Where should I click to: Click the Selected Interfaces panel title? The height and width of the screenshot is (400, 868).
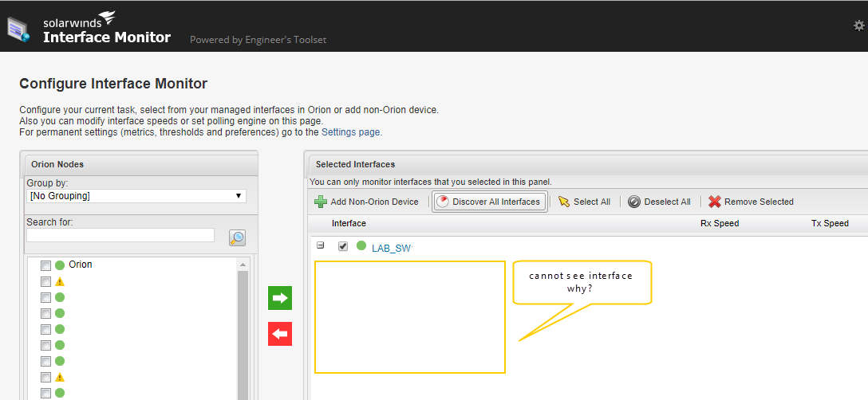click(355, 164)
